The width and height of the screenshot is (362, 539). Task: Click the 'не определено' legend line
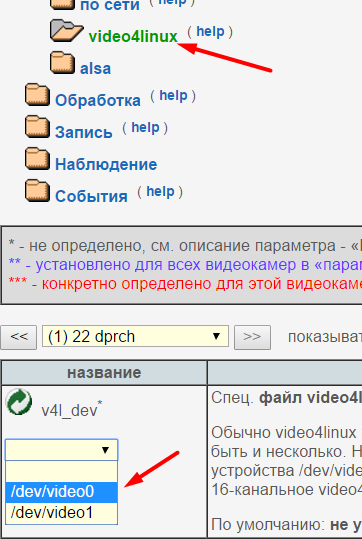coord(185,245)
